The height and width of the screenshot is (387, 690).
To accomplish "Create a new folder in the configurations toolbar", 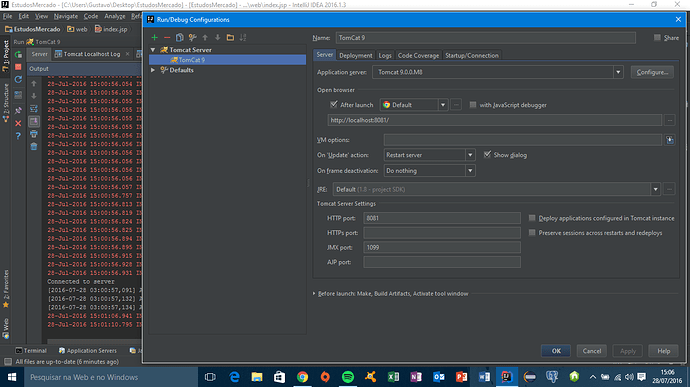I will (x=230, y=38).
